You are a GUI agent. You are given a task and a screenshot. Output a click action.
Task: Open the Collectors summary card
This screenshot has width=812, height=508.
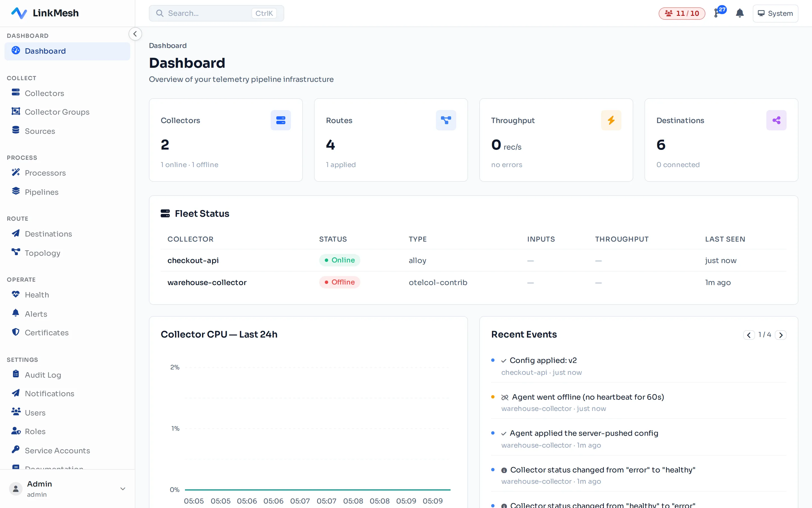226,140
